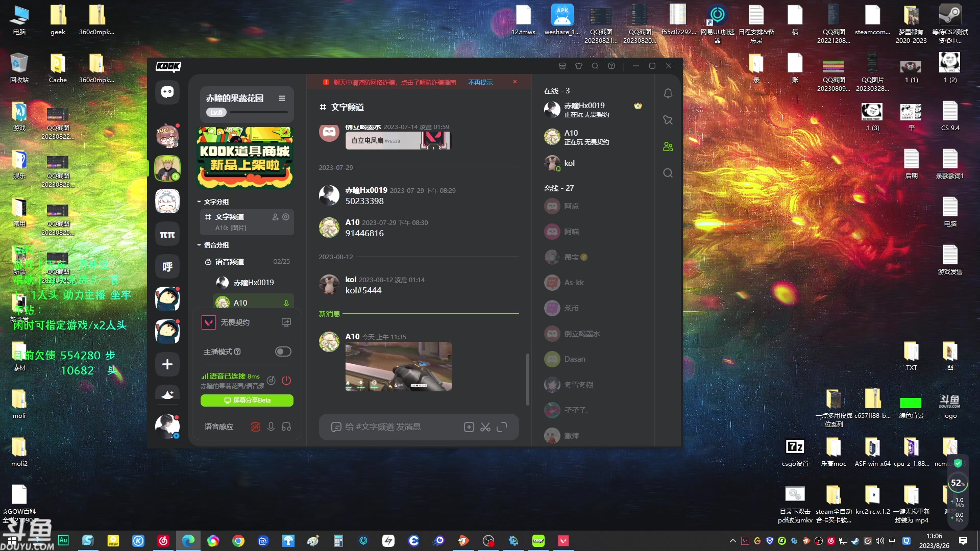Click the 无畏契约 screen share icon
The height and width of the screenshot is (551, 980).
[x=286, y=322]
